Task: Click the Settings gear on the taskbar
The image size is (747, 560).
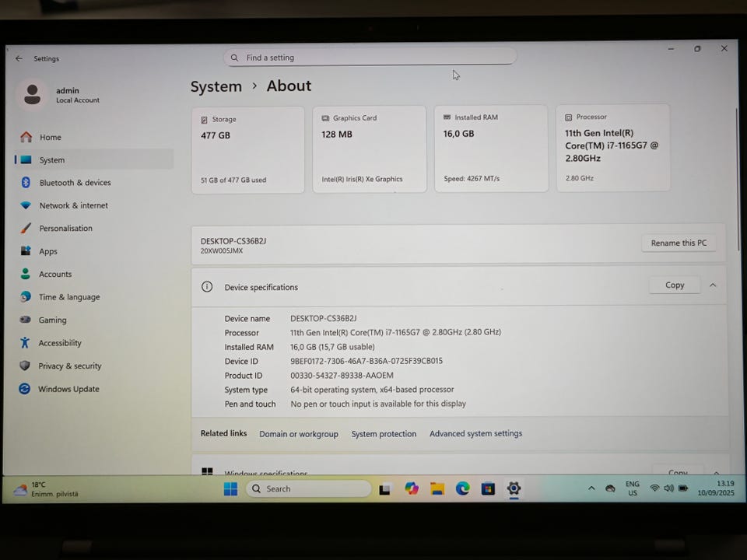Action: (514, 488)
